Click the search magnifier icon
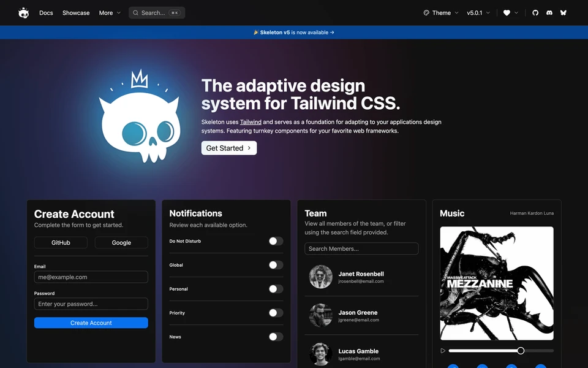Screen dimensions: 588x368 pos(135,13)
